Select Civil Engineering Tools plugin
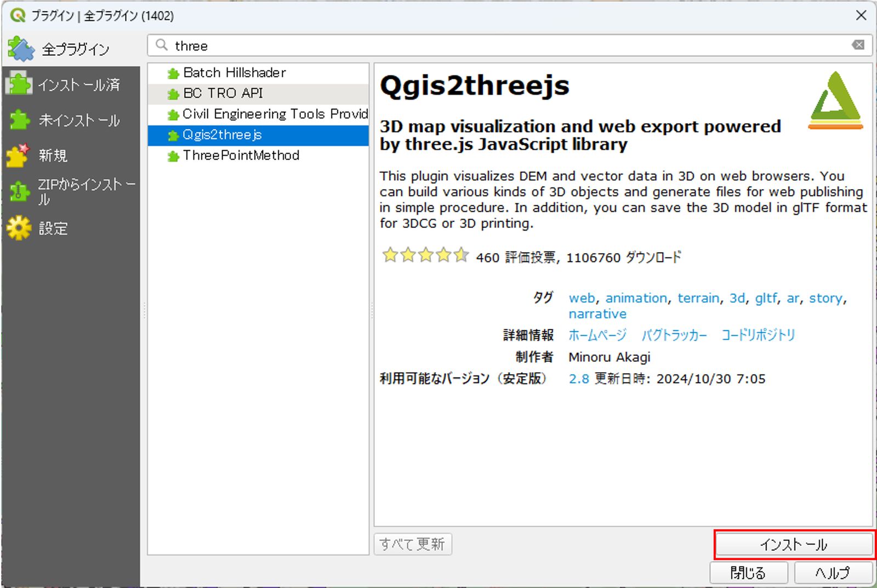 point(258,114)
